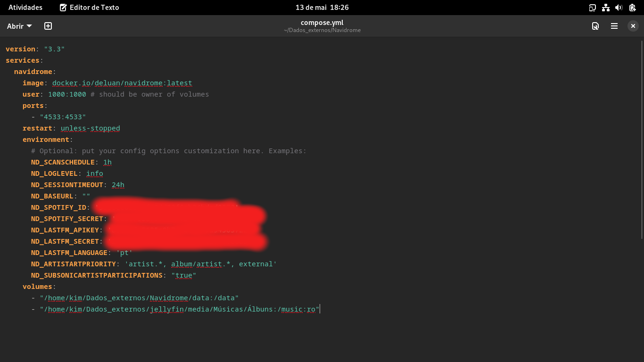Click the "true" participations value
This screenshot has height=362, width=644.
pos(184,275)
